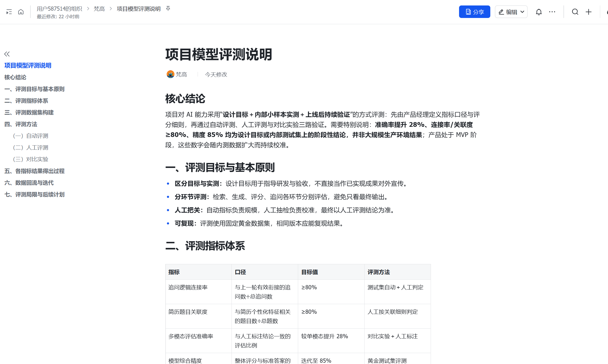Jump to outline 二、评测指标体系

click(26, 101)
